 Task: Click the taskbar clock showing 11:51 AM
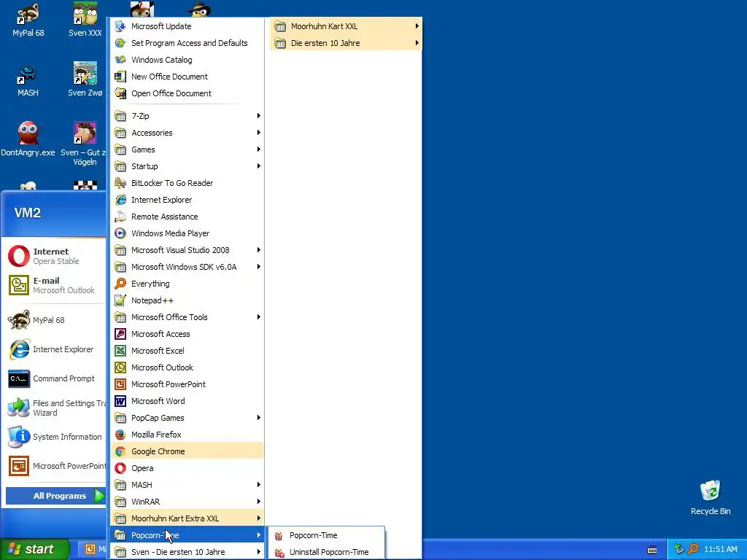[720, 549]
